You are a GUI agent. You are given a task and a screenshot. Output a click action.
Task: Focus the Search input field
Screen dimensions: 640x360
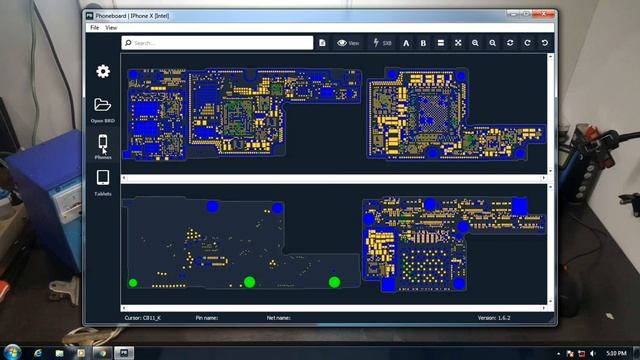[217, 43]
